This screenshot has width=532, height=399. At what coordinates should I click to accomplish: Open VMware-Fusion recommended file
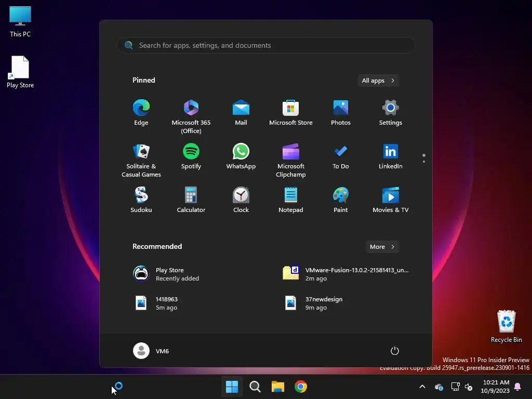[x=345, y=274]
